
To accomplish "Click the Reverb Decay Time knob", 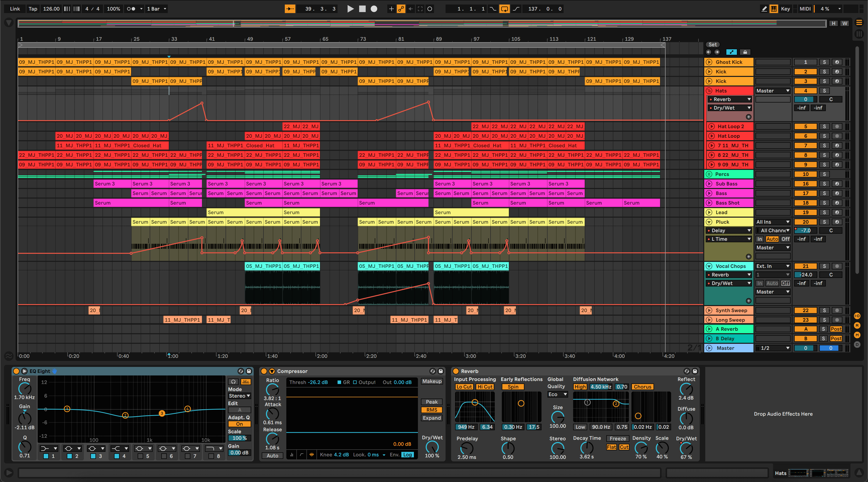I will pyautogui.click(x=586, y=448).
